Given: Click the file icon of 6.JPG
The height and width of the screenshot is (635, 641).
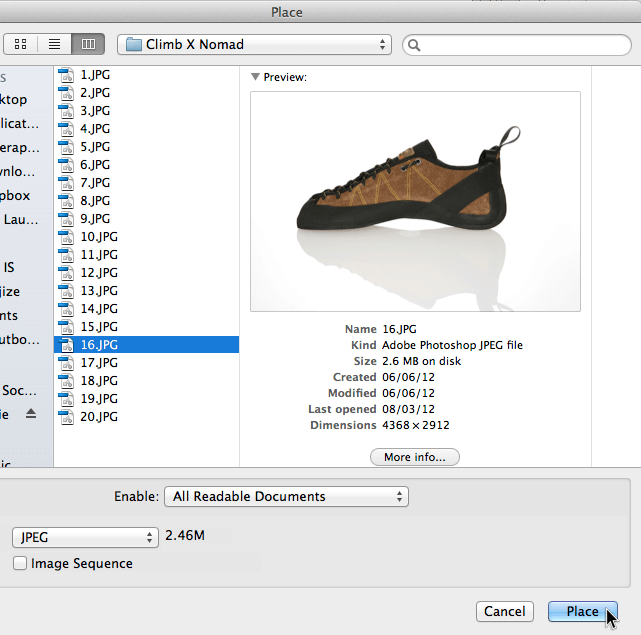Looking at the screenshot, I should pyautogui.click(x=66, y=165).
